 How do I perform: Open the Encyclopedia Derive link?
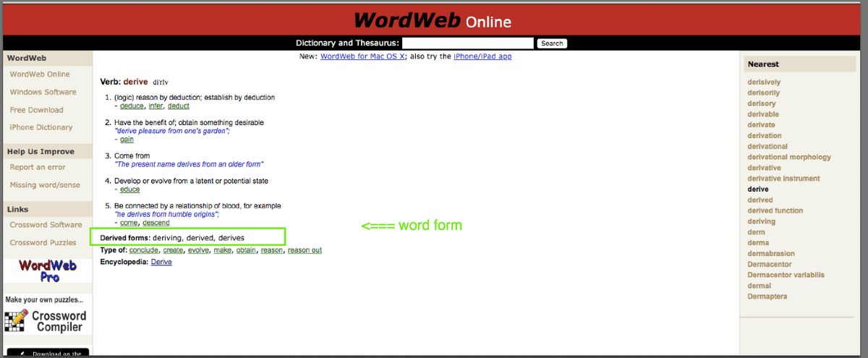(161, 262)
